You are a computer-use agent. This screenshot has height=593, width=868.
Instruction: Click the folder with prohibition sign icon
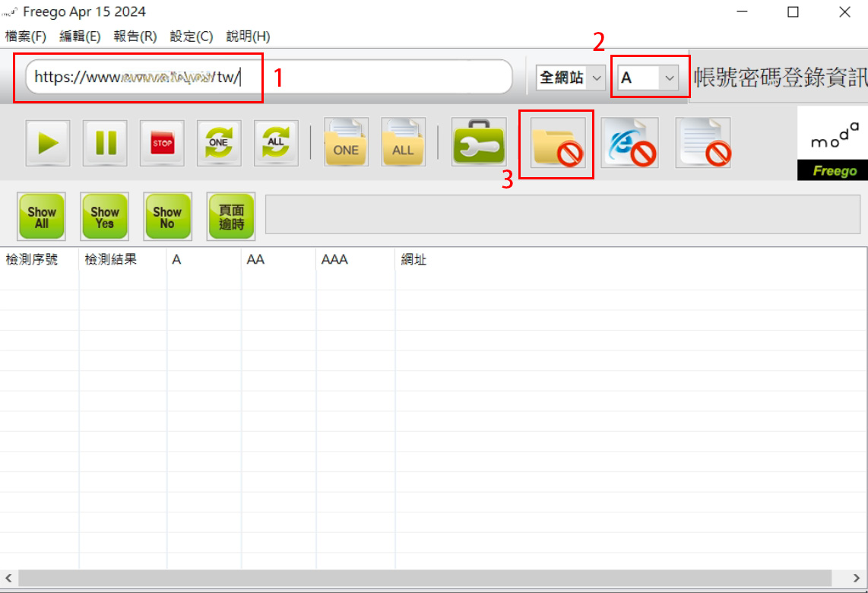557,144
